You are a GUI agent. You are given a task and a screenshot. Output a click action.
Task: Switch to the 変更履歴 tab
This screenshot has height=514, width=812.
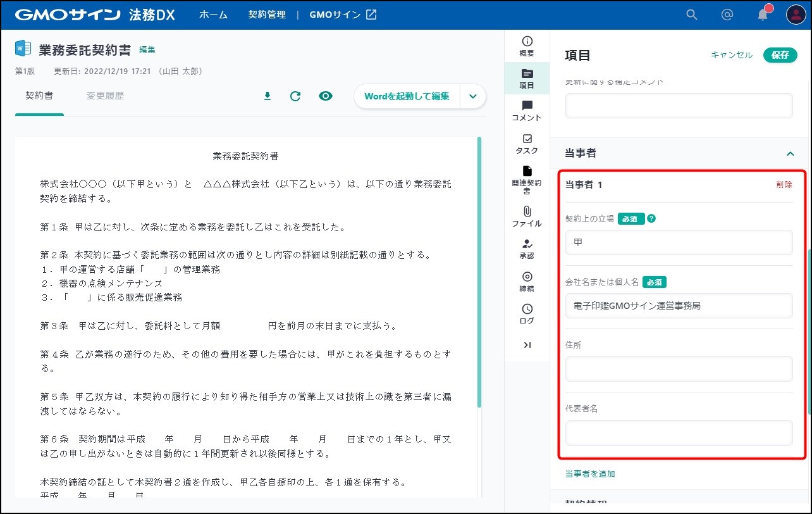point(105,96)
